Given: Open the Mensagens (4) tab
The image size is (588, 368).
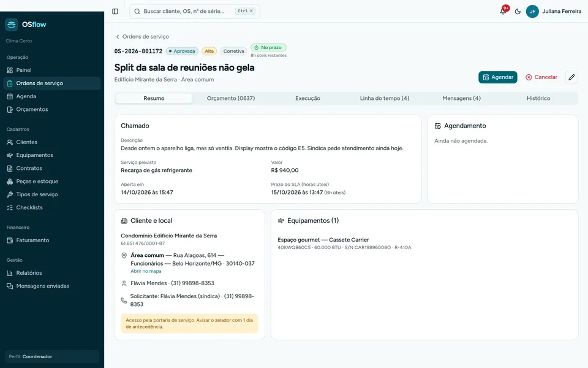Looking at the screenshot, I should [x=461, y=98].
